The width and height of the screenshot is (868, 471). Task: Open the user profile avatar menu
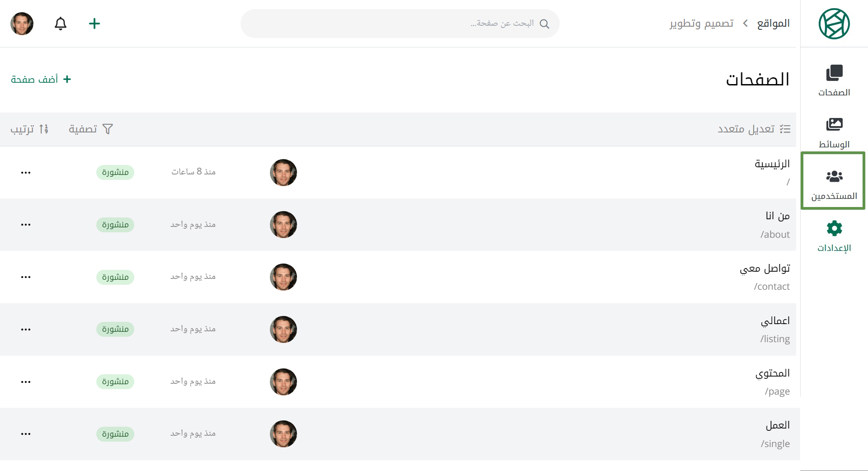click(22, 24)
